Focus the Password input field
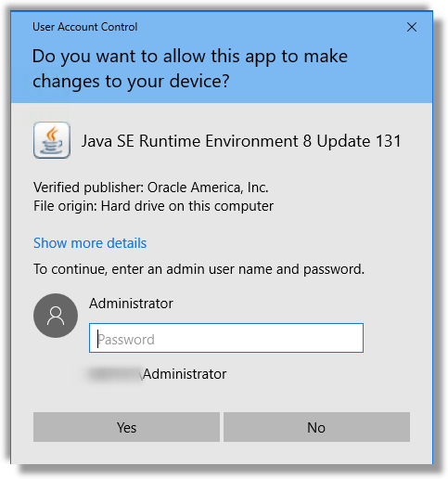Image resolution: width=448 pixels, height=479 pixels. click(x=226, y=338)
